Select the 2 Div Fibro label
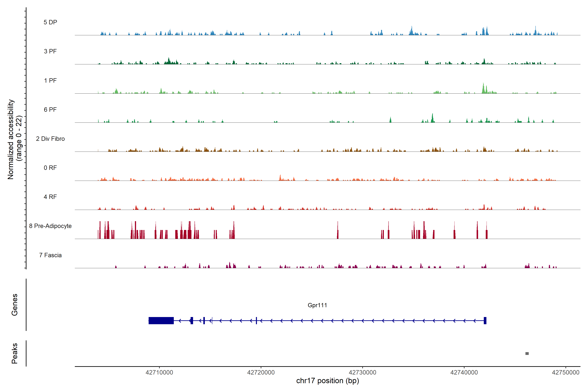Viewport: 588px width, 392px height. pyautogui.click(x=50, y=139)
